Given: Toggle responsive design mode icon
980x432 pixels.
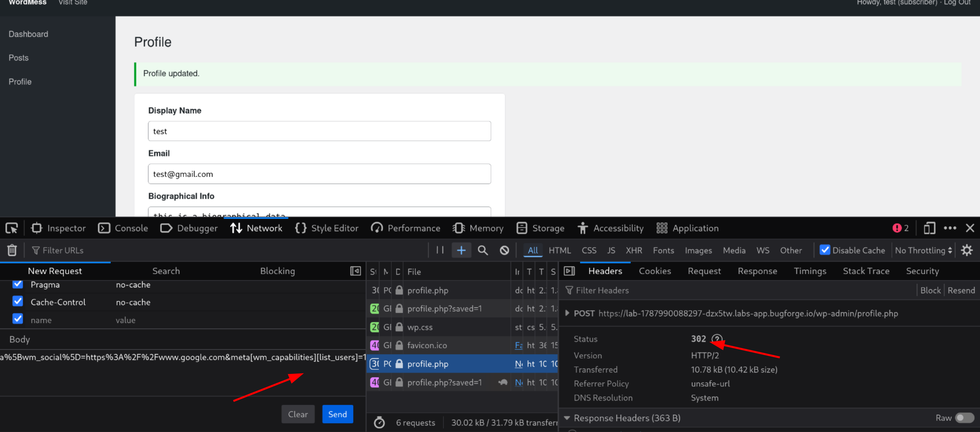Looking at the screenshot, I should (x=929, y=228).
